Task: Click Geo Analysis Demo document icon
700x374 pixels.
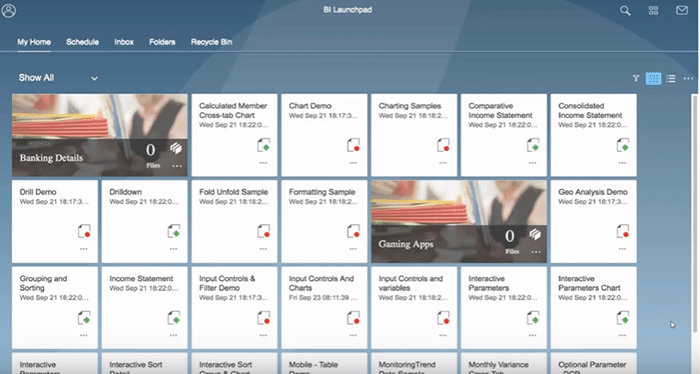Action: 623,231
